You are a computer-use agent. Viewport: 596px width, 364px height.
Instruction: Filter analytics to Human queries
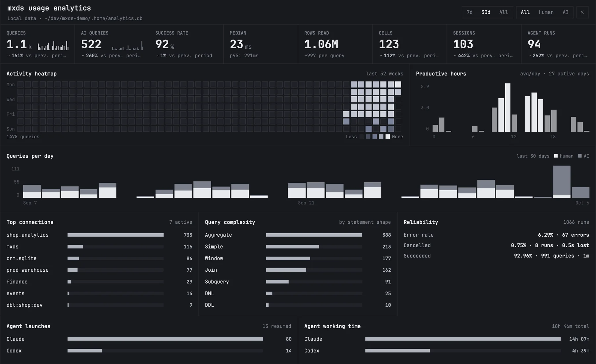click(x=546, y=12)
